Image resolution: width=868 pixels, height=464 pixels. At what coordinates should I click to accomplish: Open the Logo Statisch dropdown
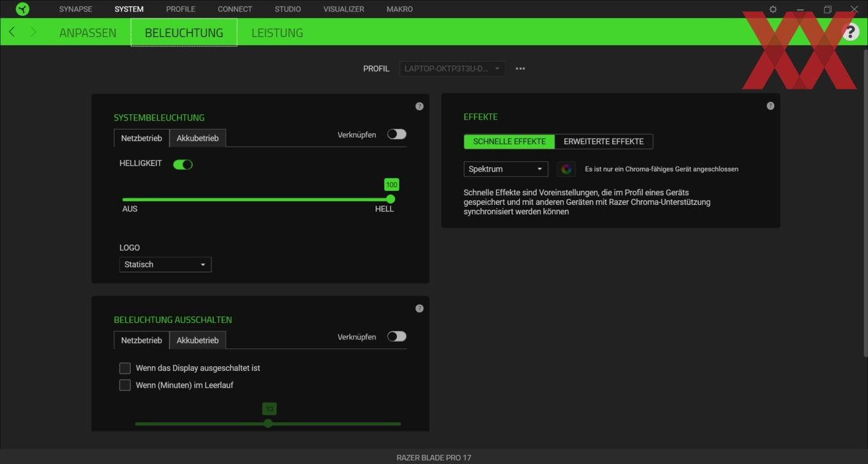[165, 264]
